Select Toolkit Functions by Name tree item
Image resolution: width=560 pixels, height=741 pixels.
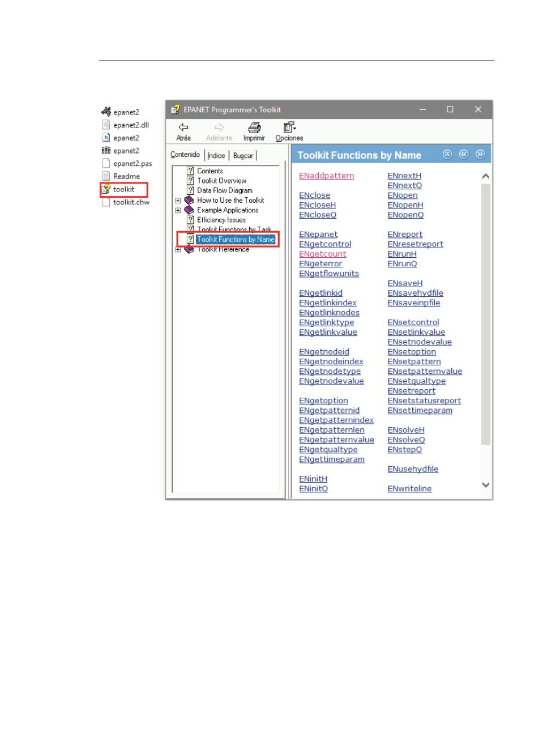236,240
